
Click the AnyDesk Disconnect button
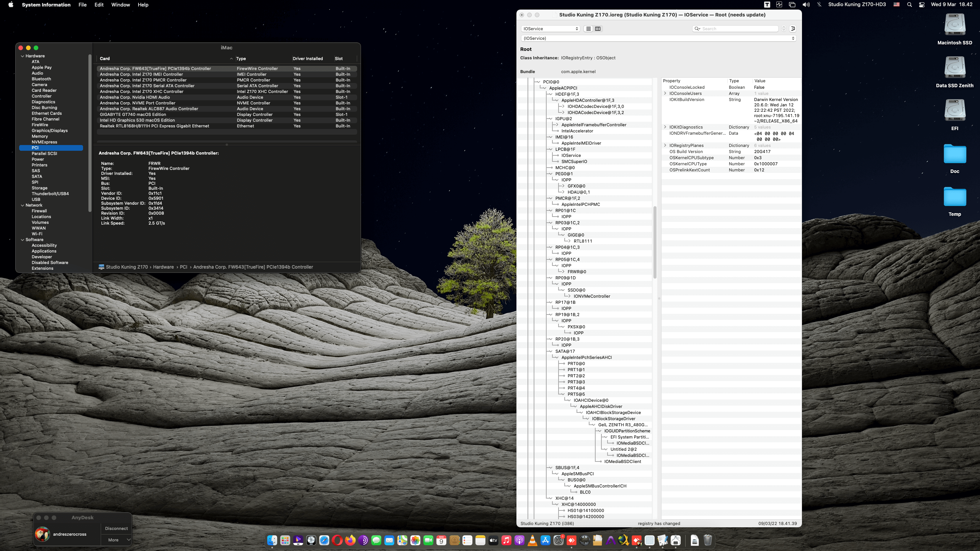(x=116, y=528)
